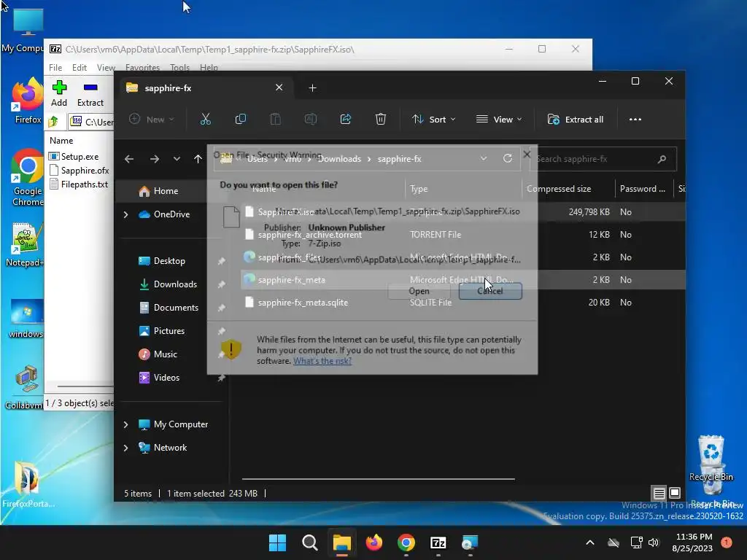Click the Copy icon in Explorer toolbar

click(241, 119)
